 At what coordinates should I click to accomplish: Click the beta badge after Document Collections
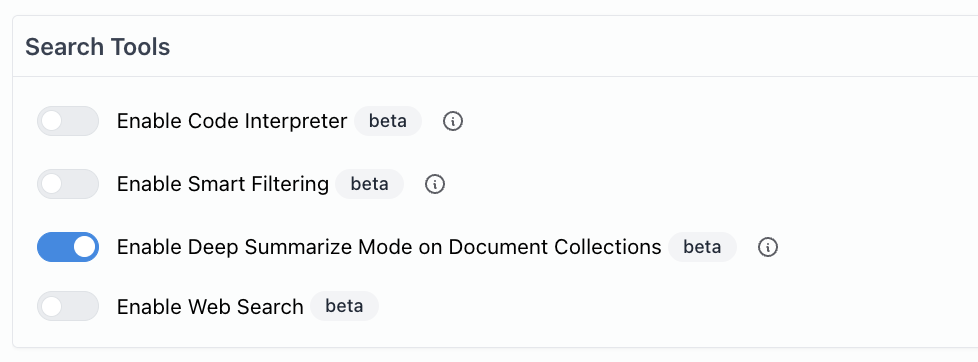click(x=702, y=247)
